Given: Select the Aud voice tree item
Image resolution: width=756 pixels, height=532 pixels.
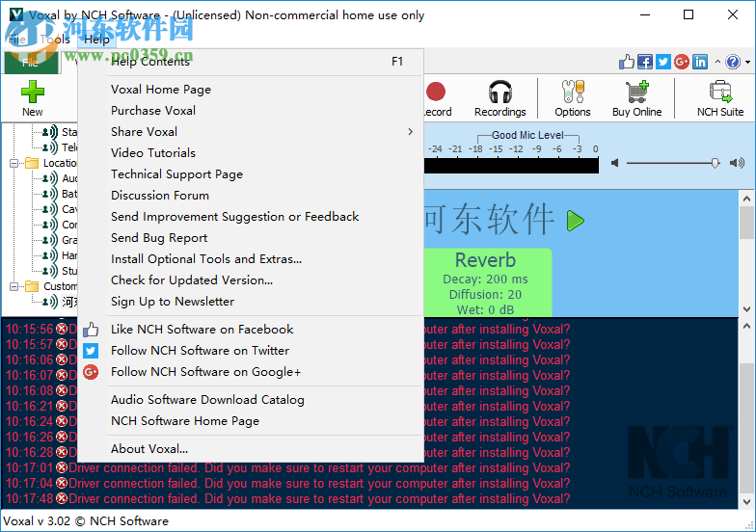Looking at the screenshot, I should coord(69,178).
